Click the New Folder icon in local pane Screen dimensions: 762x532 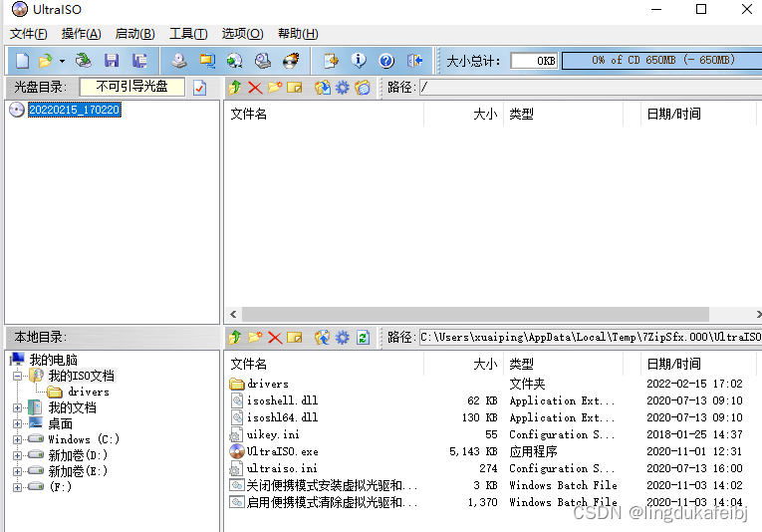coord(255,337)
